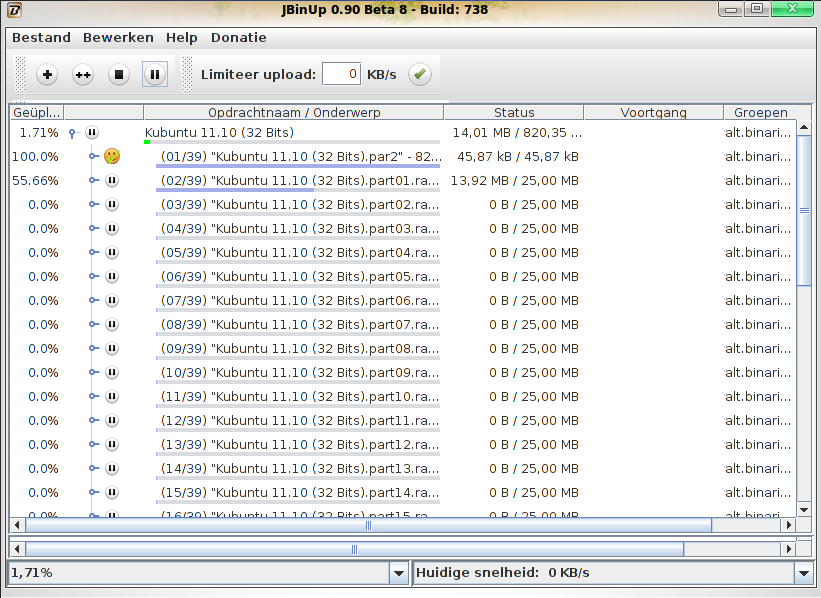Open the 1,71% progress dropdown
The height and width of the screenshot is (598, 821).
[398, 573]
